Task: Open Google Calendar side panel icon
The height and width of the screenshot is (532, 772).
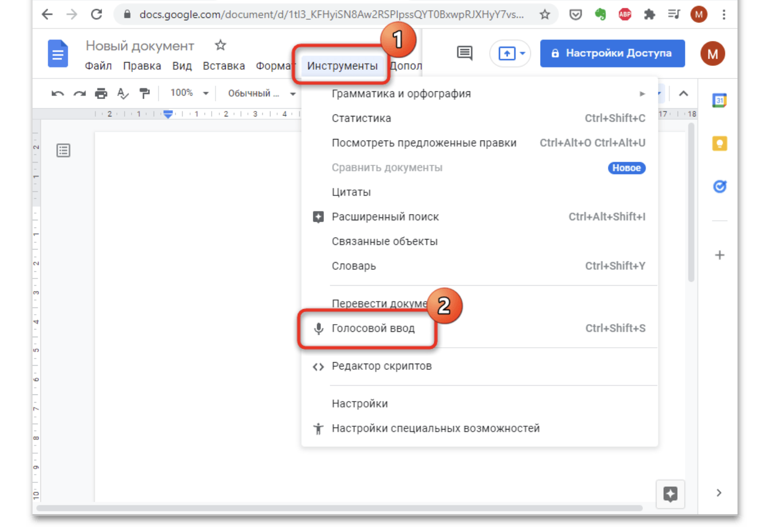Action: tap(719, 101)
